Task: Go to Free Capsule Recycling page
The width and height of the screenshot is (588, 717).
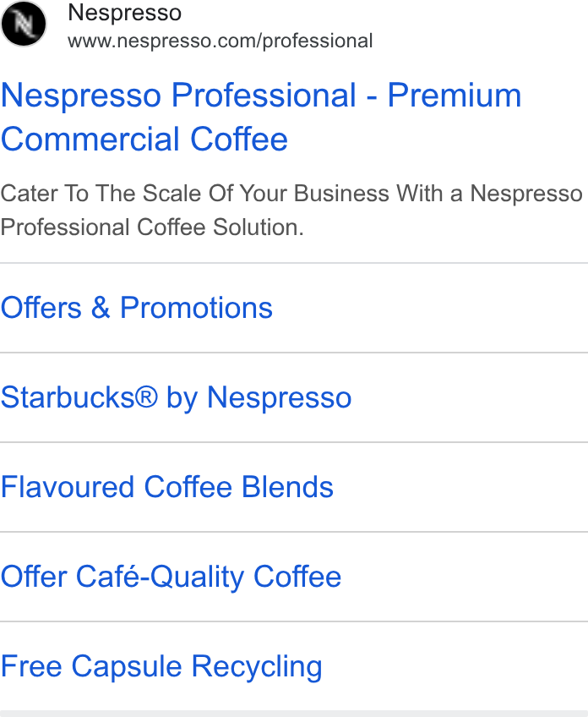Action: [x=161, y=667]
